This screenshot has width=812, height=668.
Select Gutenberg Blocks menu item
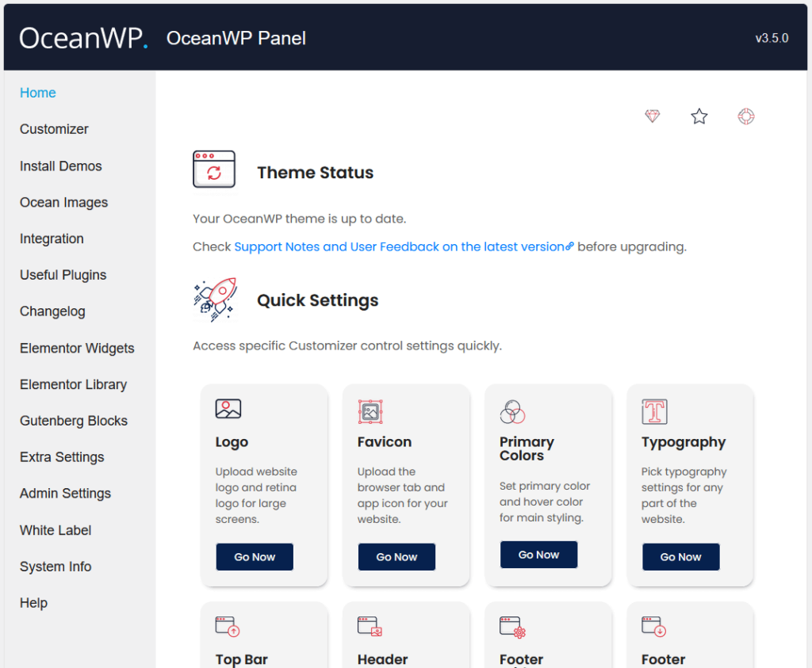(74, 421)
